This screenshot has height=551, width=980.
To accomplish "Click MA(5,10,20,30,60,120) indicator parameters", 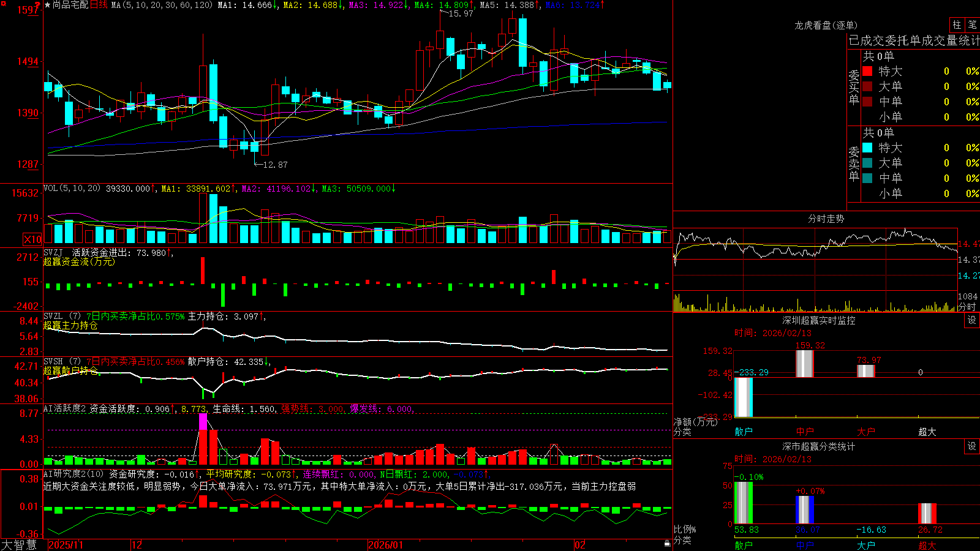I will point(162,5).
